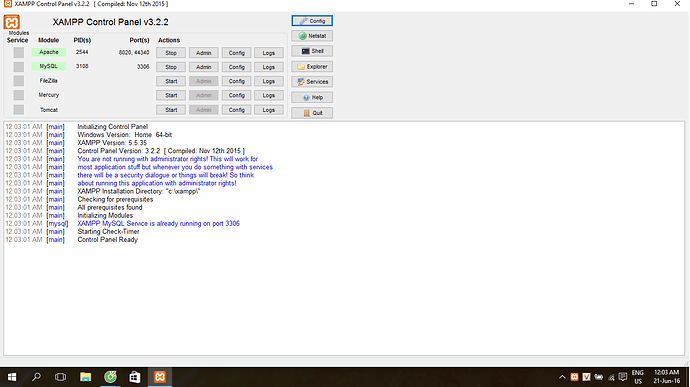This screenshot has width=690, height=387.
Task: Open Netstat from the side panel
Action: click(x=312, y=36)
